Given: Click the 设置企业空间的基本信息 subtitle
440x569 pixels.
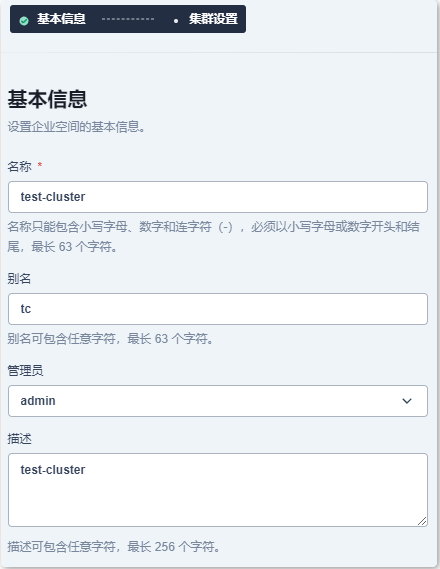Looking at the screenshot, I should 76,127.
